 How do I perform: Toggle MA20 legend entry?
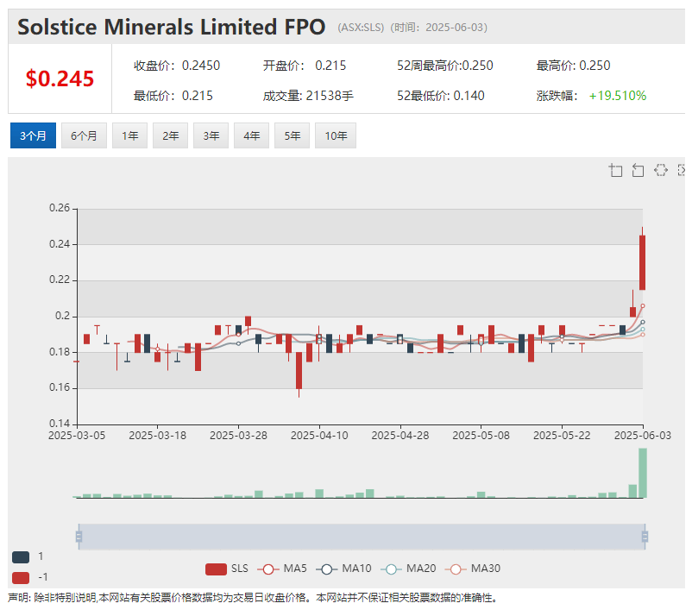point(408,569)
